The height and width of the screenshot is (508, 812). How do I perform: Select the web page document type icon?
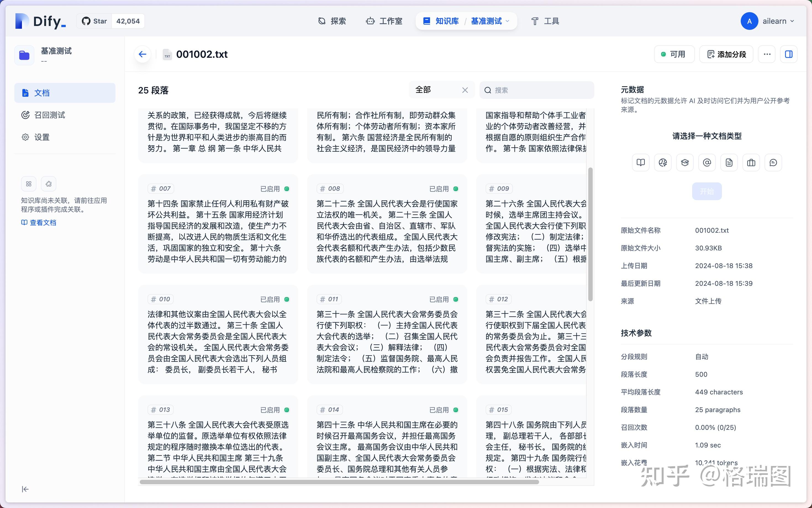click(663, 162)
